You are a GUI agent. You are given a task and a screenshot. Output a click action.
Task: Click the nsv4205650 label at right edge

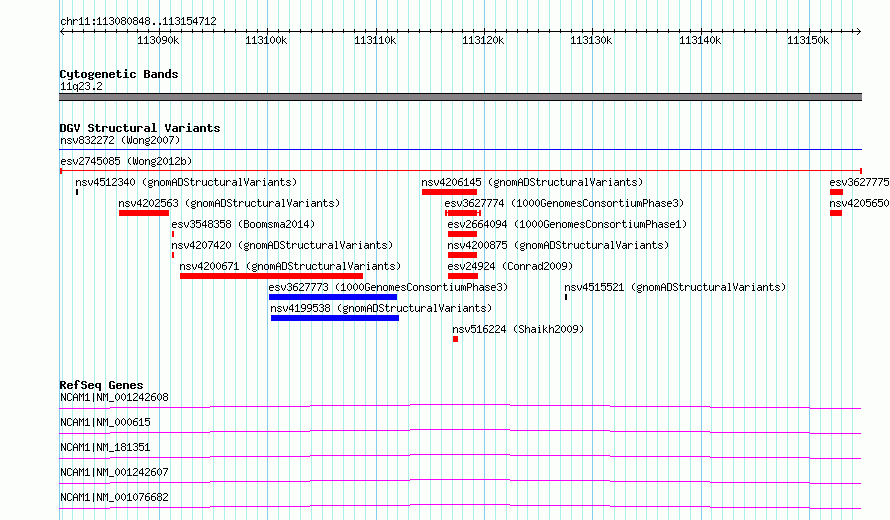point(859,203)
